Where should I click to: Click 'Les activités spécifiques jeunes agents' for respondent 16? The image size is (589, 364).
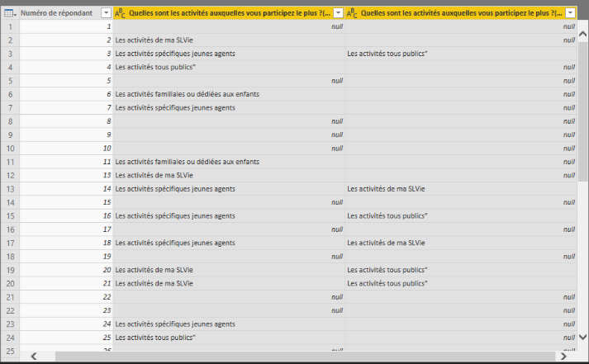click(x=175, y=215)
